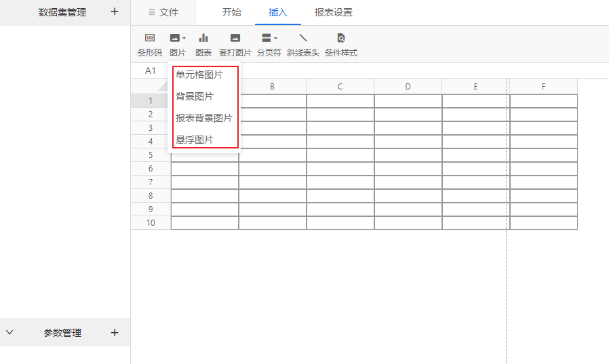Viewport: 609px width, 364px height.
Task: Open the 图片 picture tool
Action: pos(175,38)
